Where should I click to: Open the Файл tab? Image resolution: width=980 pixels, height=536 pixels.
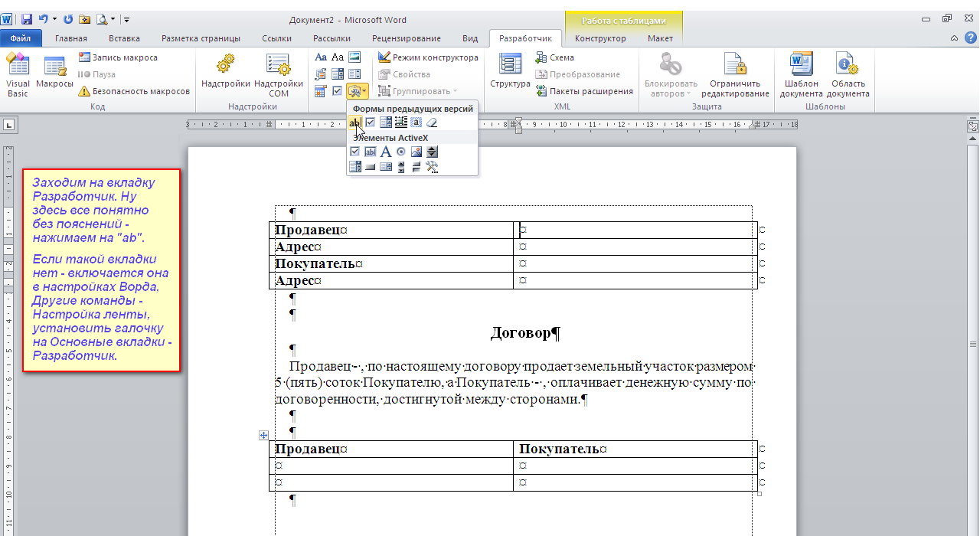tap(21, 38)
